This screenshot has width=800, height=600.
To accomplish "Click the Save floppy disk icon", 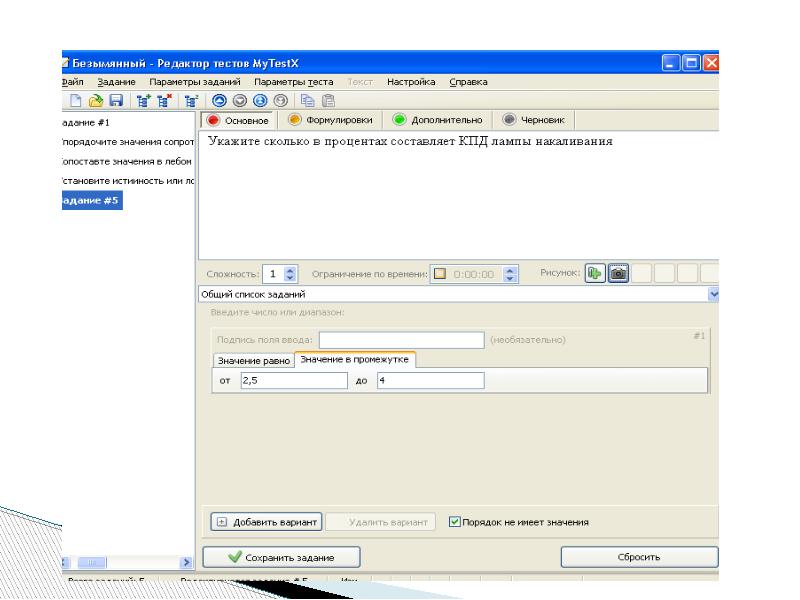I will click(116, 100).
